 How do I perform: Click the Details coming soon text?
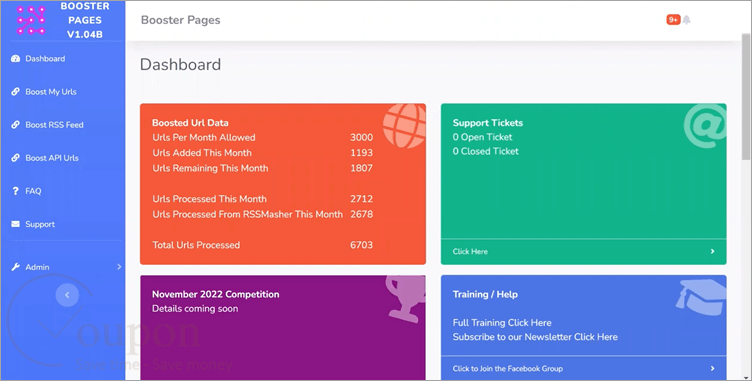coord(195,309)
